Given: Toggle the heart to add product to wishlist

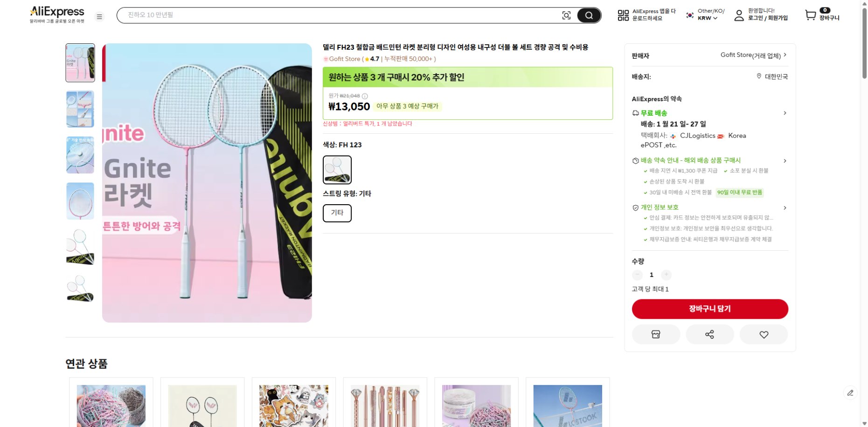Looking at the screenshot, I should (764, 334).
